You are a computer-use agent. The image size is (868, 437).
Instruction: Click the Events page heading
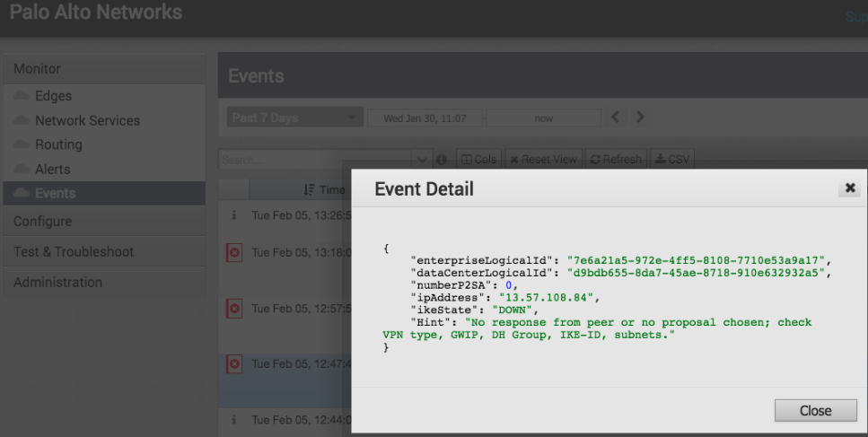pyautogui.click(x=257, y=75)
